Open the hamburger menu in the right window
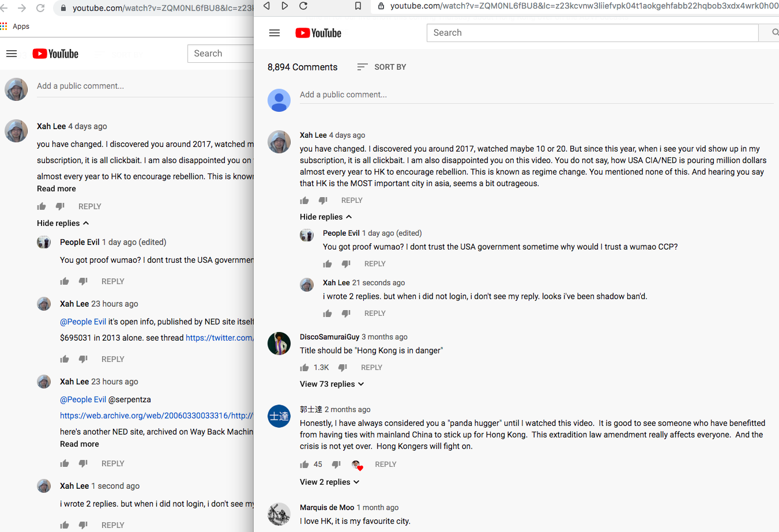This screenshot has width=779, height=532. point(274,33)
